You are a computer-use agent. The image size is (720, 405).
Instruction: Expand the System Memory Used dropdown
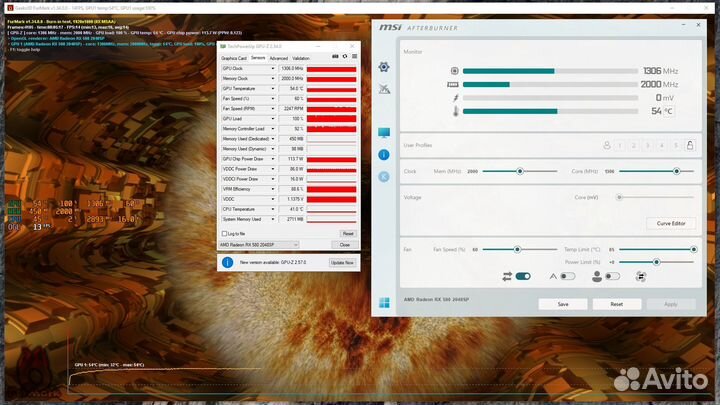273,219
